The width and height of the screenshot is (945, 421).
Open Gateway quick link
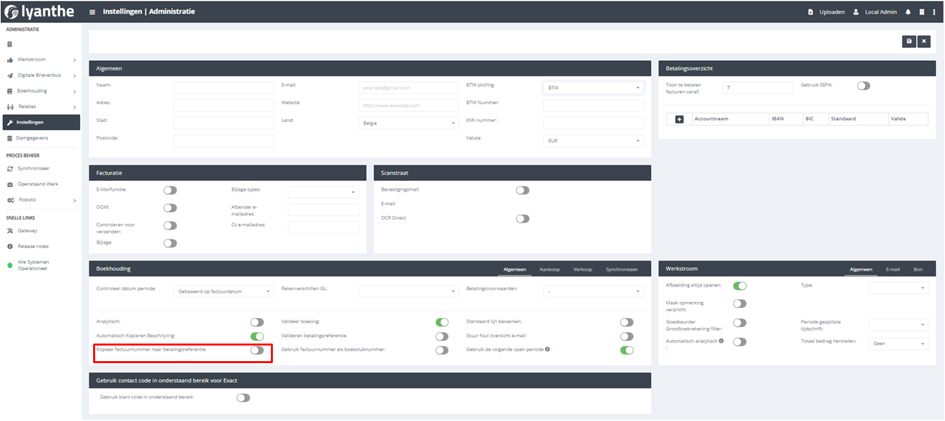coord(28,230)
